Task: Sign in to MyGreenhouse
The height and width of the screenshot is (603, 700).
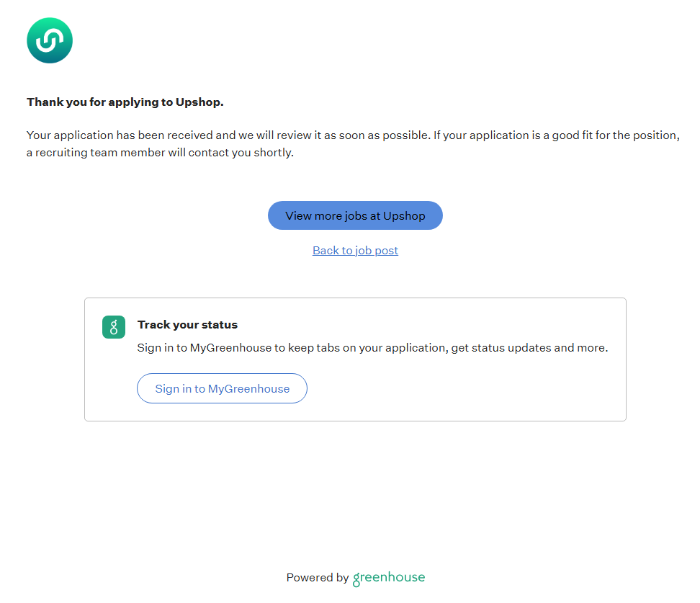Action: 222,388
